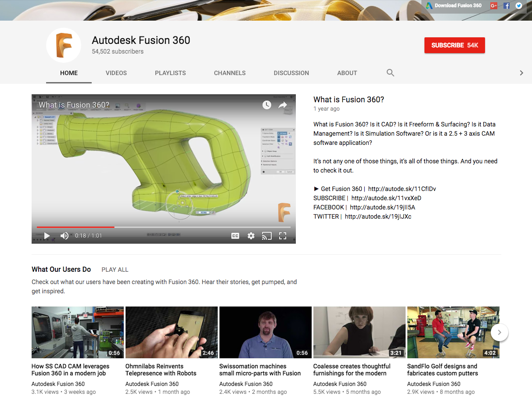532x400 pixels.
Task: Click the channel name under Ohmnilabs video
Action: click(152, 384)
